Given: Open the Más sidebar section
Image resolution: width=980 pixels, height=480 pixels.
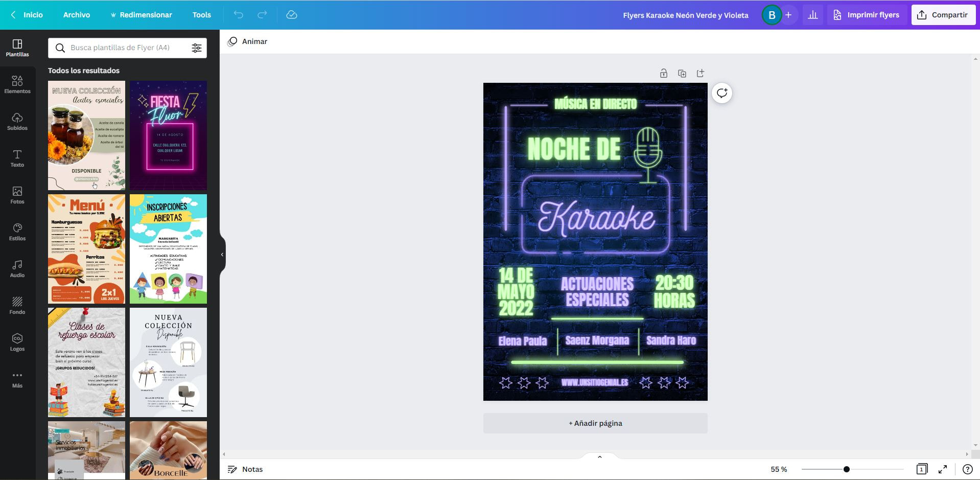Looking at the screenshot, I should point(17,378).
